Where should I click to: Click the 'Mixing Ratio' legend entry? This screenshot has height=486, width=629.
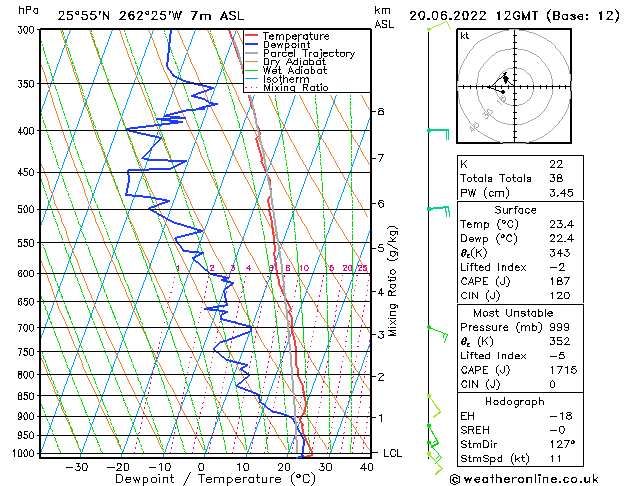tap(296, 88)
